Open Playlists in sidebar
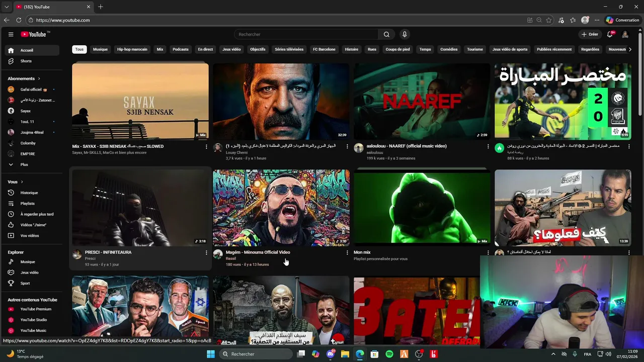This screenshot has width=644, height=362. [x=31, y=203]
